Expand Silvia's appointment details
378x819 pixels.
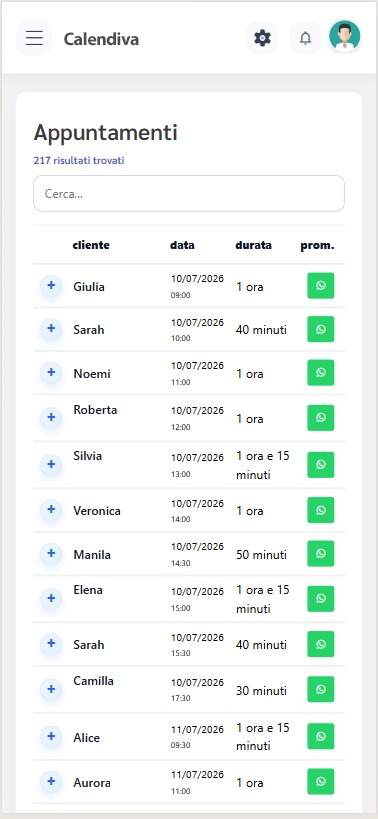coord(51,464)
